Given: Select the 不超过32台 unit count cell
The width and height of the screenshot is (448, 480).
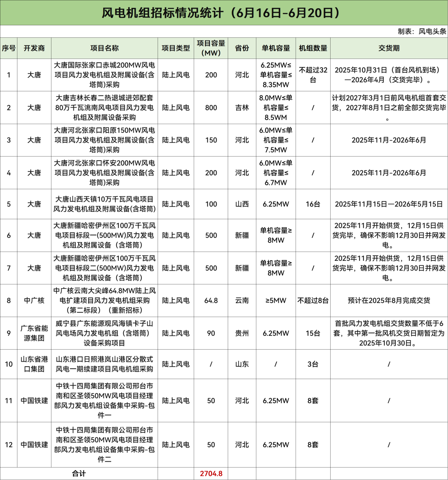Looking at the screenshot, I should (x=313, y=75).
